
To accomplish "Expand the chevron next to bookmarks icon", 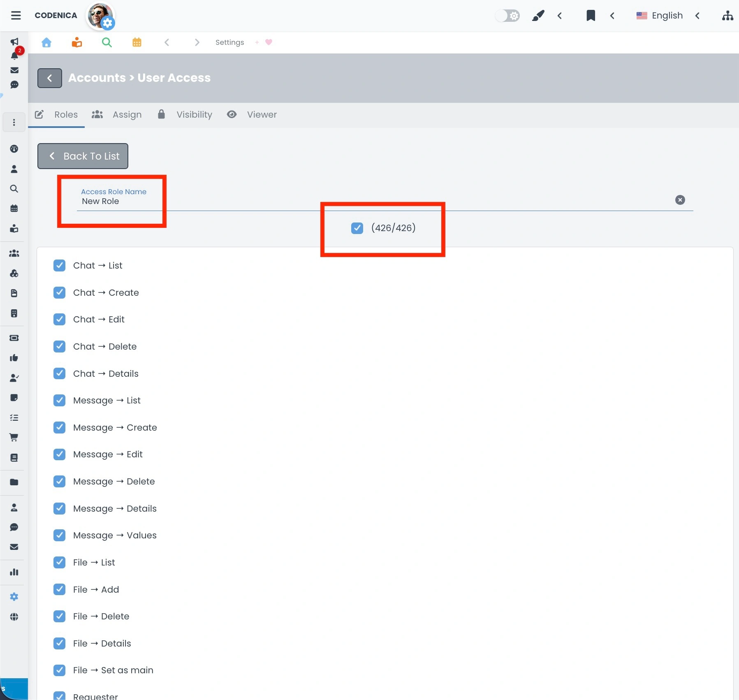I will [x=612, y=16].
